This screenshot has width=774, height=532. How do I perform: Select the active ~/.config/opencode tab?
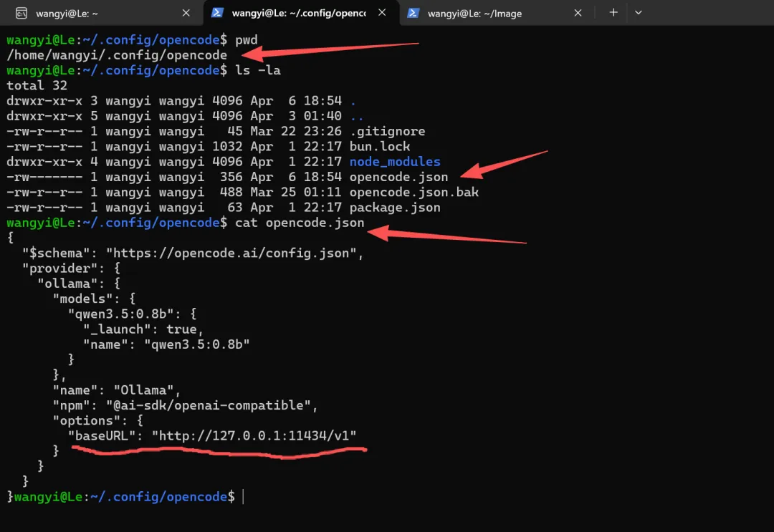tap(300, 13)
